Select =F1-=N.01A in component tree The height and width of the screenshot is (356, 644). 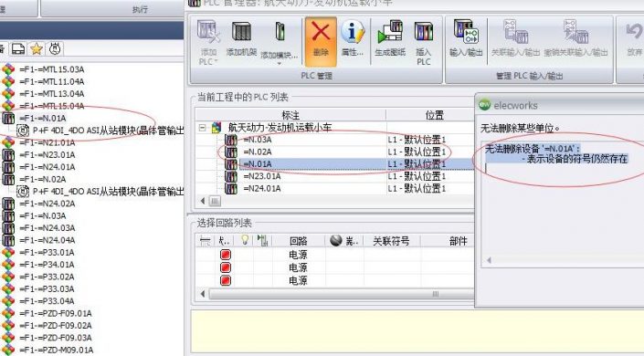(43, 119)
